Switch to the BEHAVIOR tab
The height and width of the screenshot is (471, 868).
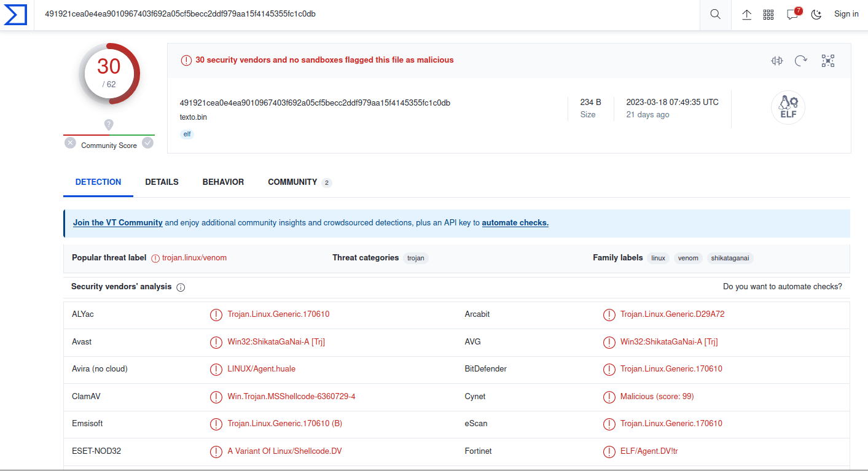point(223,182)
